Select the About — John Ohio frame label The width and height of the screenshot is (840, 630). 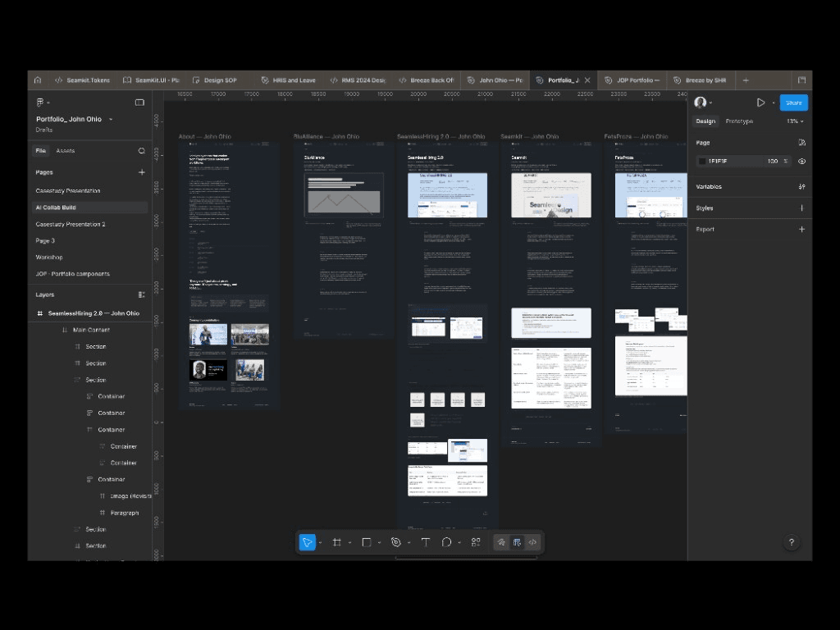204,137
